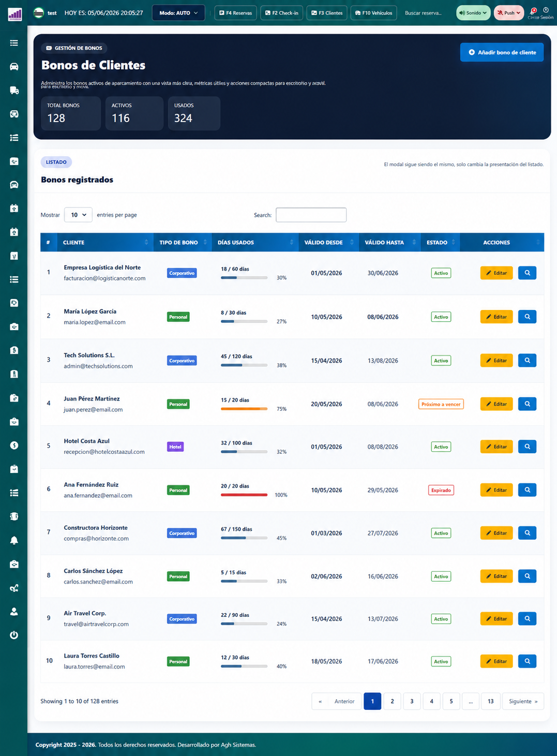Click magnifier button for Juan Pérez Martínez
The width and height of the screenshot is (557, 756).
tap(527, 404)
